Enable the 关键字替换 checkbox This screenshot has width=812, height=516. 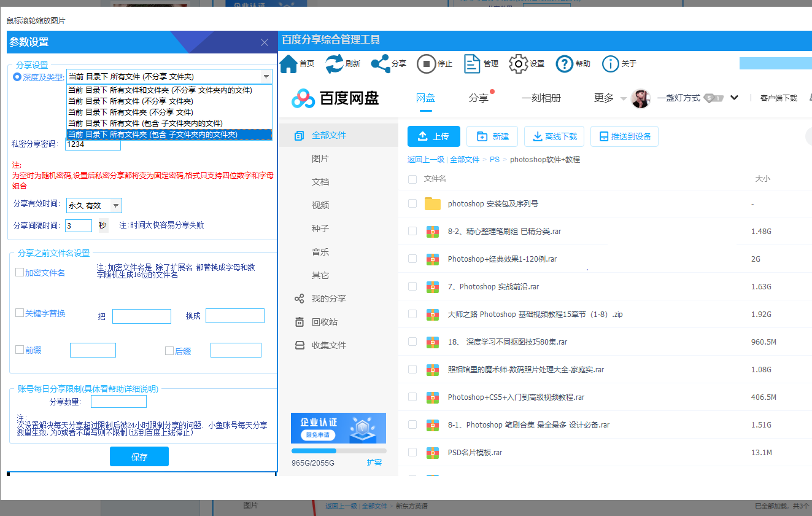tap(20, 313)
